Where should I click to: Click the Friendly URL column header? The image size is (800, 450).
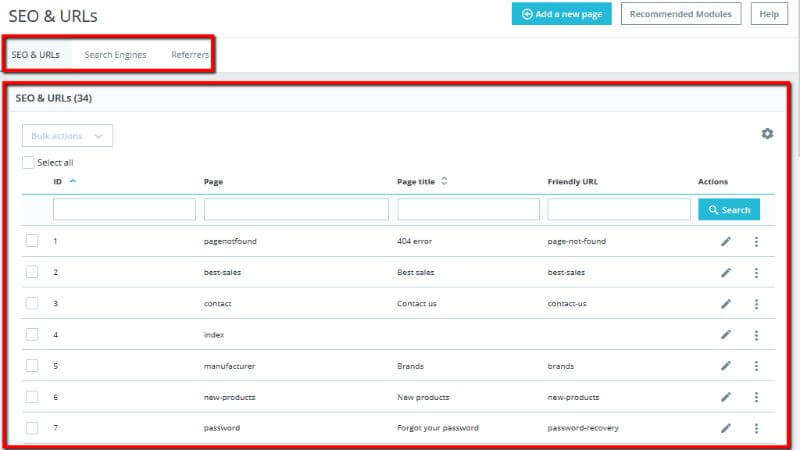572,182
